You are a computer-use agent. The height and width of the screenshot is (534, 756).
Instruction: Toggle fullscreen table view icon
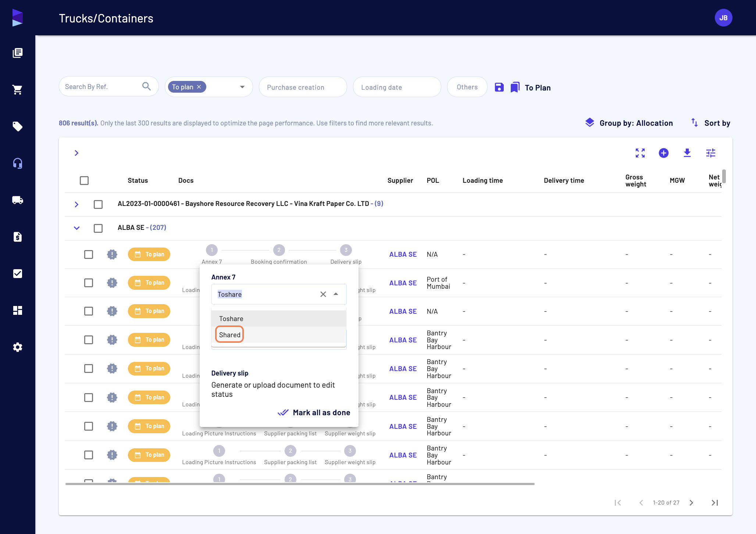[640, 153]
